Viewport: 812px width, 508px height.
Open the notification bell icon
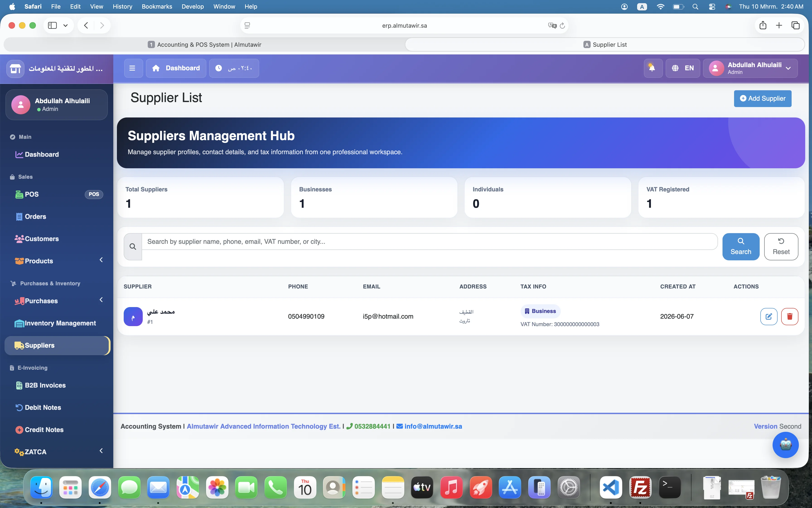[x=653, y=68]
